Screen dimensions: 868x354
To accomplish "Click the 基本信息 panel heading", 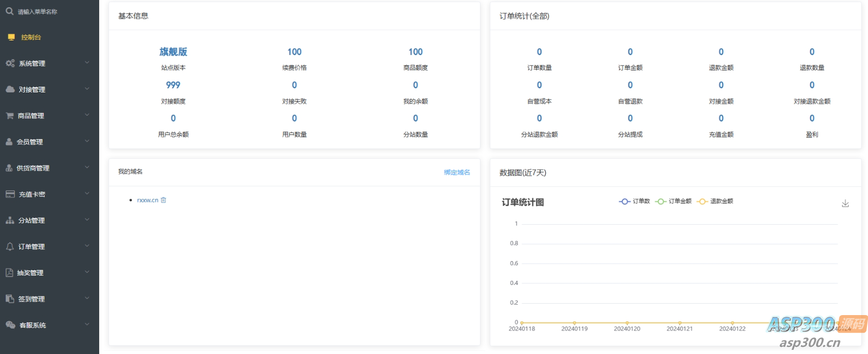I will point(133,16).
